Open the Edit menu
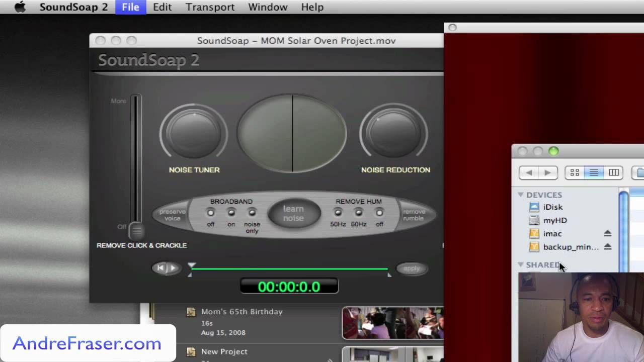The image size is (644, 362). point(162,7)
